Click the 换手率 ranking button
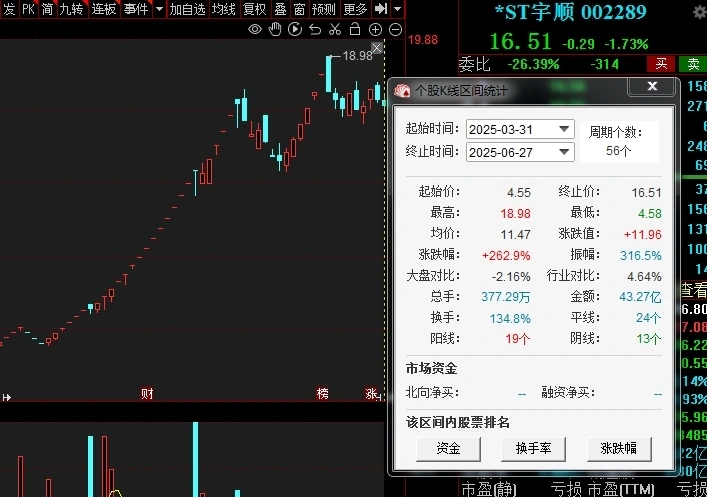Image resolution: width=707 pixels, height=497 pixels. click(533, 448)
